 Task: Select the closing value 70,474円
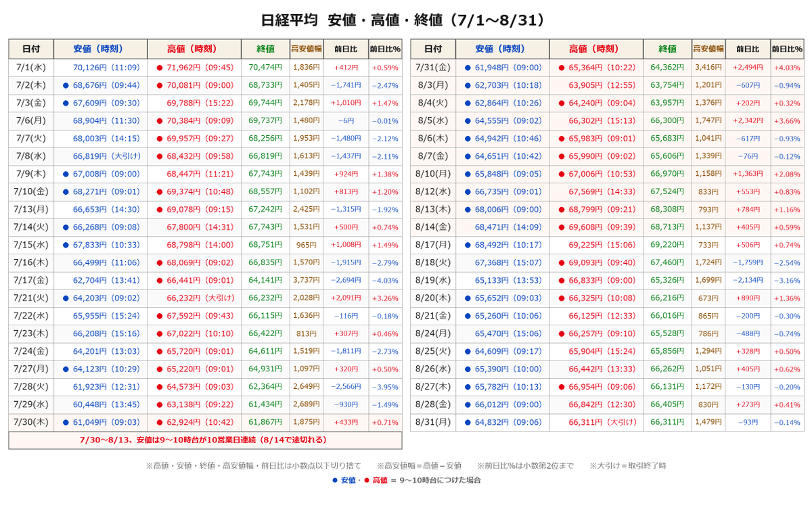pos(265,68)
